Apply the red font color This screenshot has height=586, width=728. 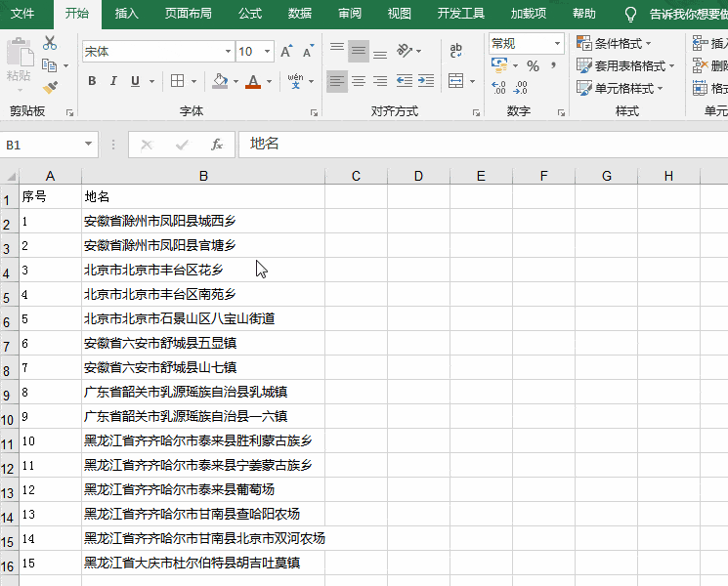[253, 81]
